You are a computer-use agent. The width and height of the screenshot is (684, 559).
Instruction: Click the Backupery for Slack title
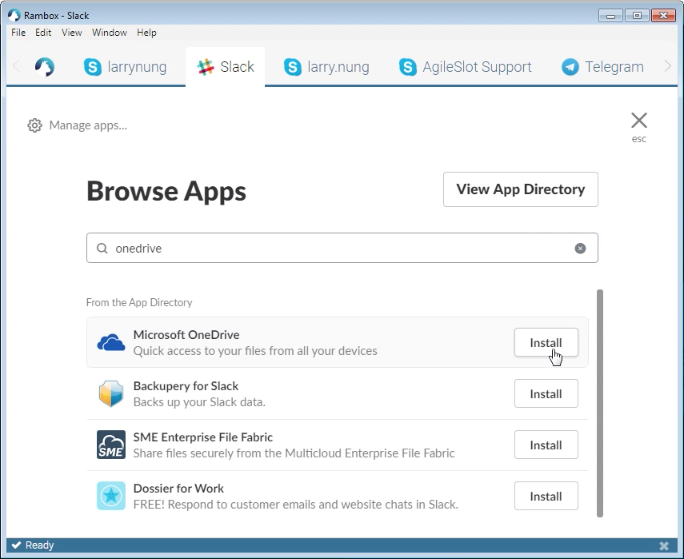pyautogui.click(x=186, y=386)
